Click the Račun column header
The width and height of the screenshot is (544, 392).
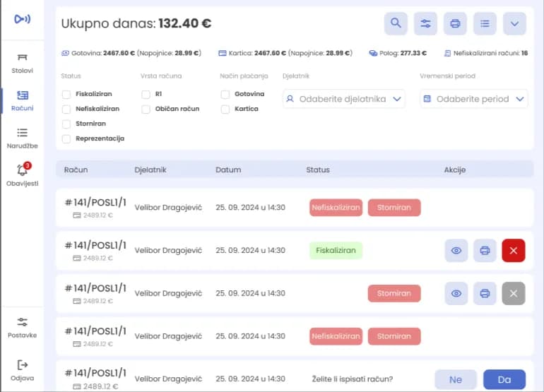click(x=76, y=170)
